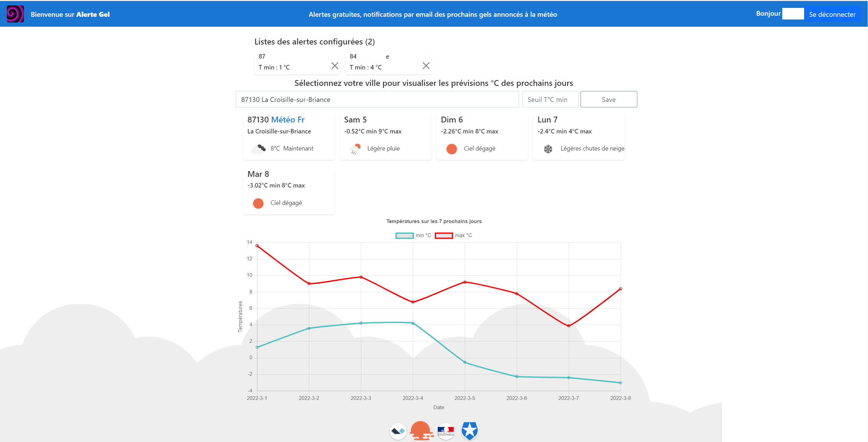Select the Lun 7 forecast card
Viewport: 868px width, 442px height.
(579, 137)
